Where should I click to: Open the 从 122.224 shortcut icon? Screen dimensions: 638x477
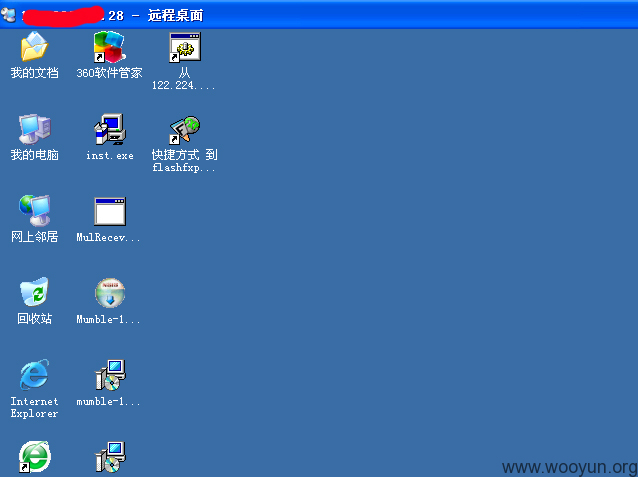[x=185, y=47]
